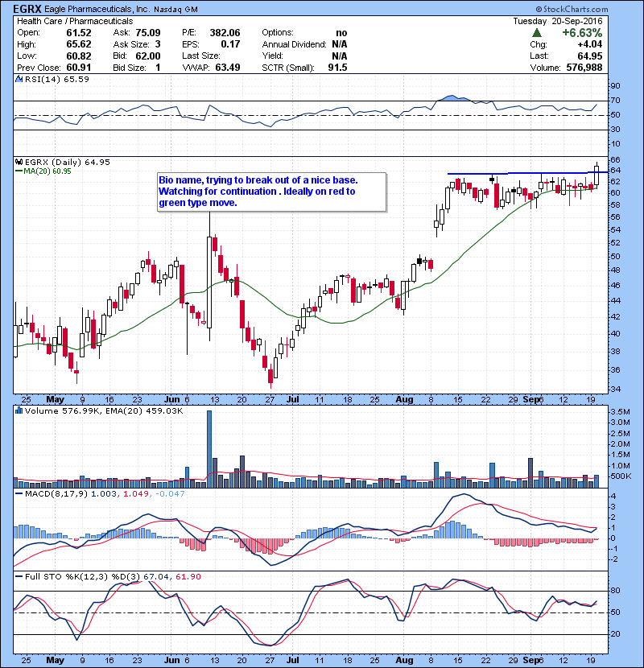Image resolution: width=644 pixels, height=668 pixels.
Task: Click the Low price value 60.82
Action: (79, 56)
